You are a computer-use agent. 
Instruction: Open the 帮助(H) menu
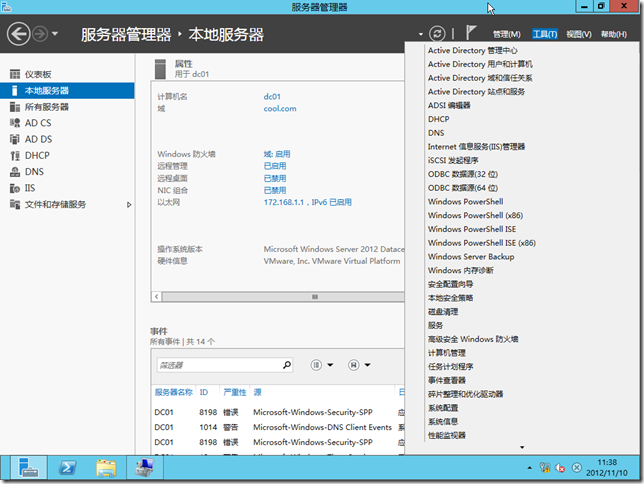tap(614, 35)
